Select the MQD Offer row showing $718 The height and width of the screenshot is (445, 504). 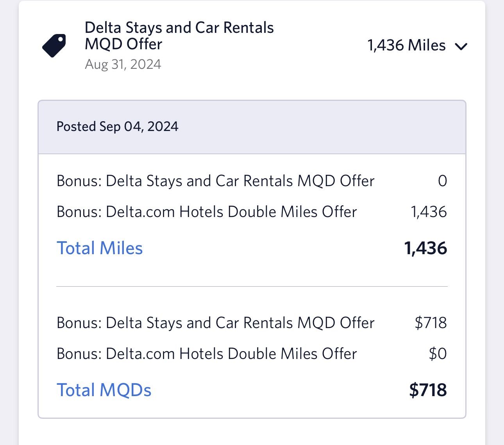coord(215,323)
